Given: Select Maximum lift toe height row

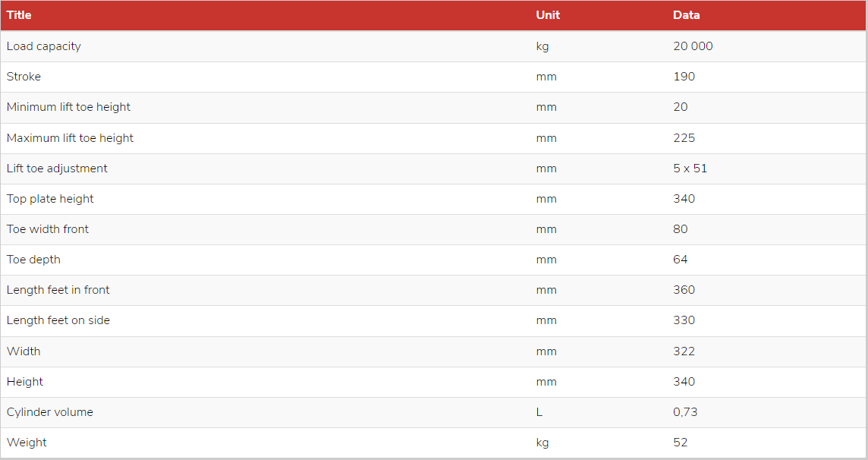Looking at the screenshot, I should [433, 138].
